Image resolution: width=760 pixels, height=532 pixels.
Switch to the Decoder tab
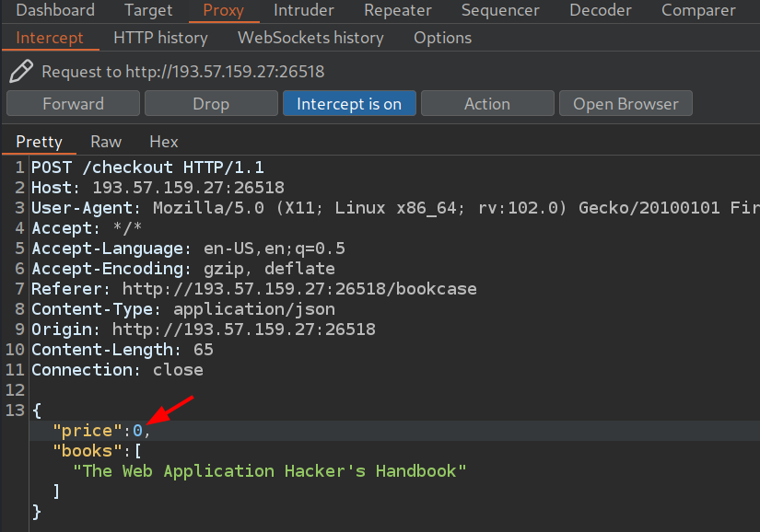(x=601, y=11)
